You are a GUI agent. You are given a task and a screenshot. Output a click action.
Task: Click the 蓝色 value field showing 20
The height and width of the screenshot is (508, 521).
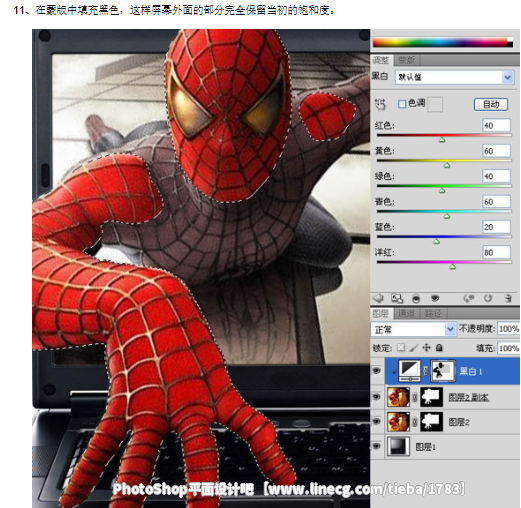click(x=496, y=227)
